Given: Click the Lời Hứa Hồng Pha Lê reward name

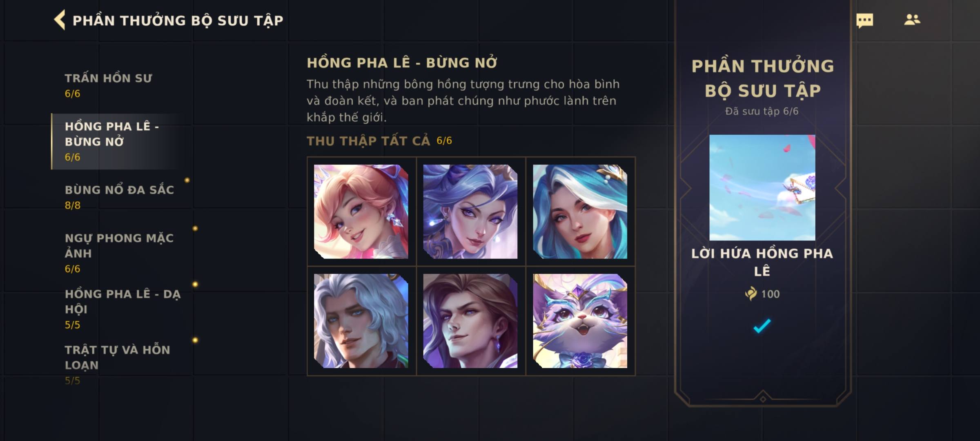Looking at the screenshot, I should (x=762, y=262).
